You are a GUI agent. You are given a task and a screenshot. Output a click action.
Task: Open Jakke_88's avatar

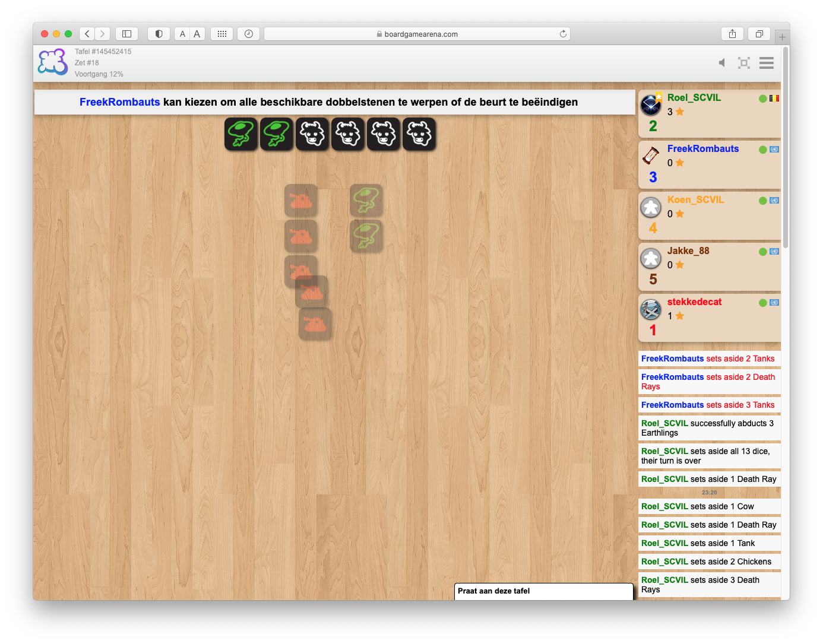click(x=651, y=258)
